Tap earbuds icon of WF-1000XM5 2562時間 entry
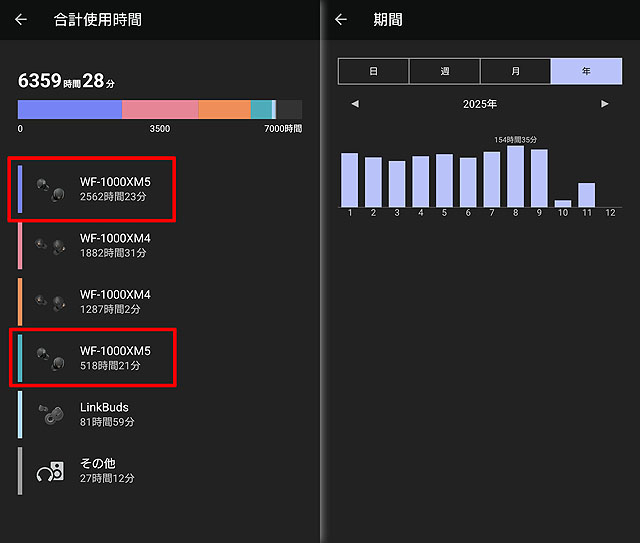 (x=49, y=189)
